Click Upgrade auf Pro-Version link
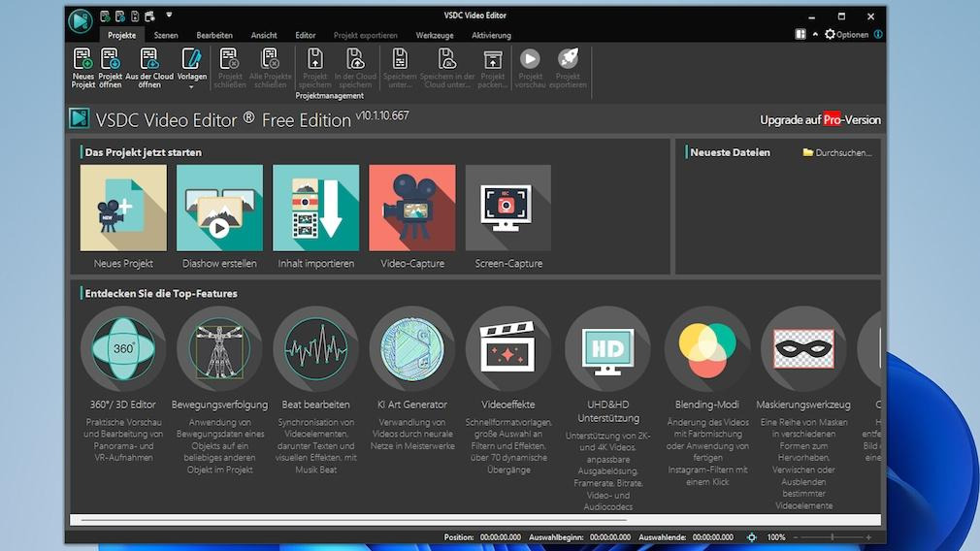The height and width of the screenshot is (551, 980). coord(820,120)
